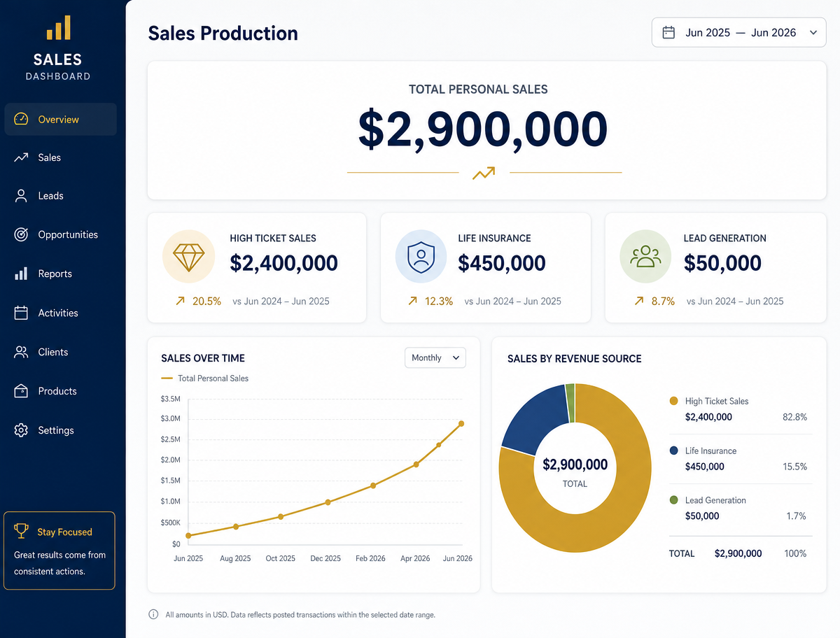This screenshot has width=840, height=638.
Task: Click the Opportunities target icon
Action: (x=21, y=234)
